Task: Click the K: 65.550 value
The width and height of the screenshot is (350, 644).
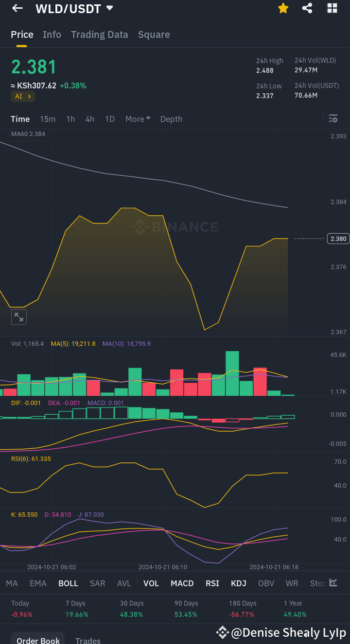Action: tap(24, 514)
